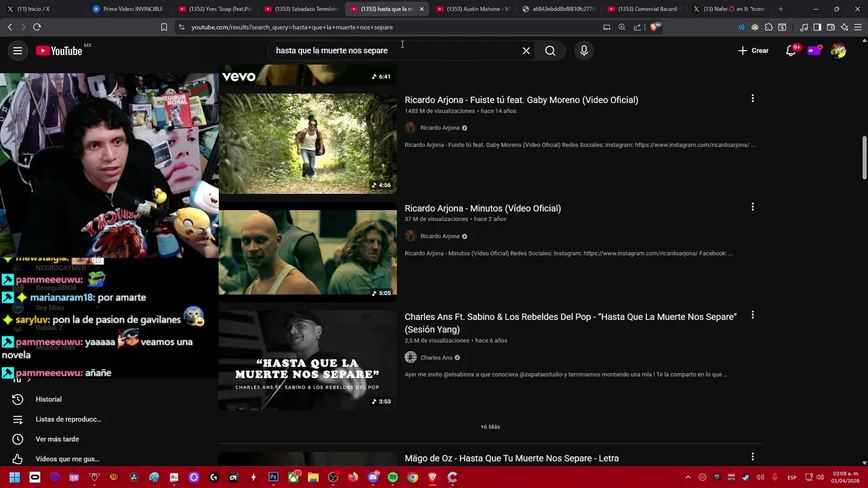
Task: Click the page vertical scrollbar thumb
Action: point(864,157)
